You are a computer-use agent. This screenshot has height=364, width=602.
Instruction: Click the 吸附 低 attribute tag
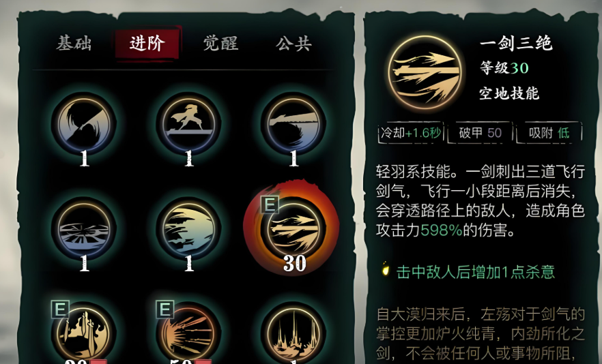pos(549,133)
